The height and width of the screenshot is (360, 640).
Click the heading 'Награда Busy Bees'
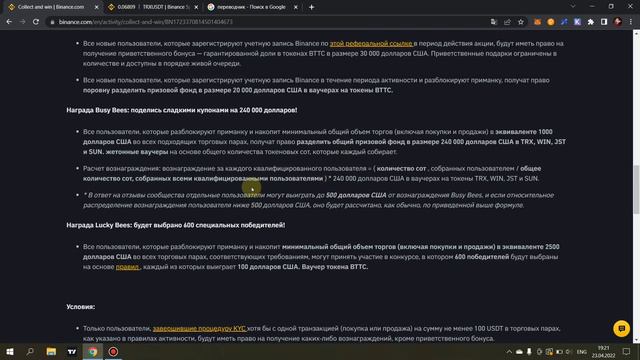(182, 110)
